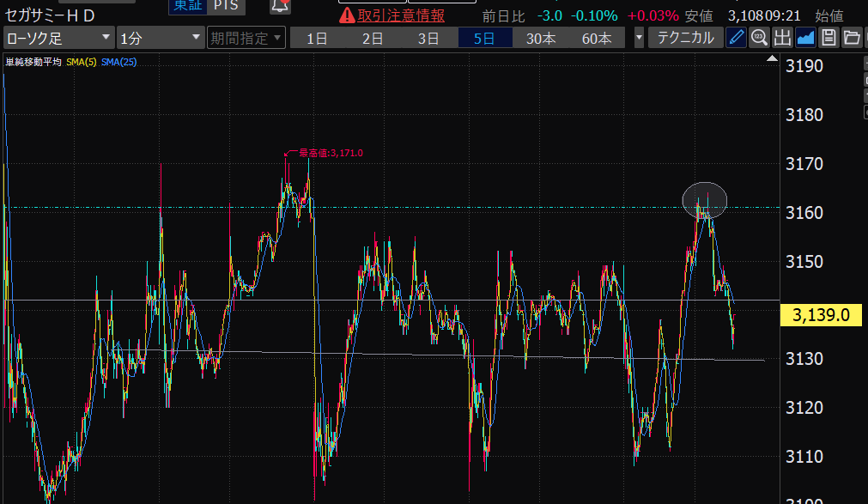This screenshot has height=504, width=868.
Task: Open the テクニカル settings button
Action: [x=685, y=38]
